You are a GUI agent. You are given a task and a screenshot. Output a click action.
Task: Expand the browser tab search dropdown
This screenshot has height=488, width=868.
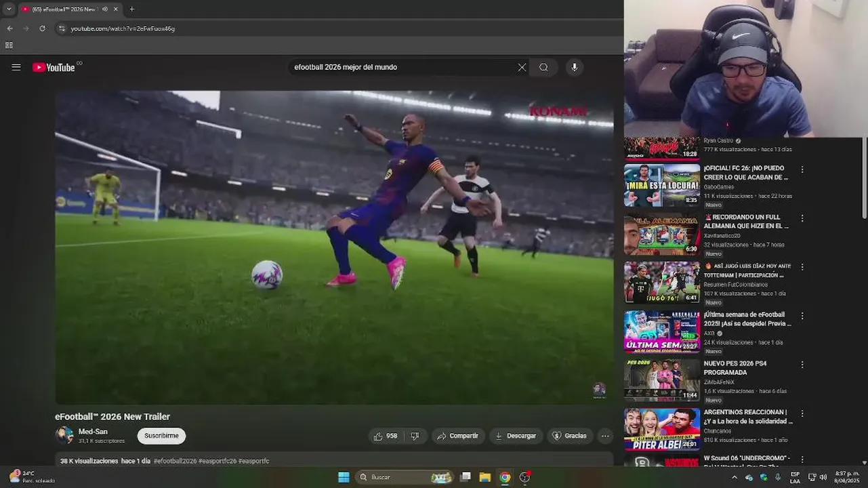9,9
